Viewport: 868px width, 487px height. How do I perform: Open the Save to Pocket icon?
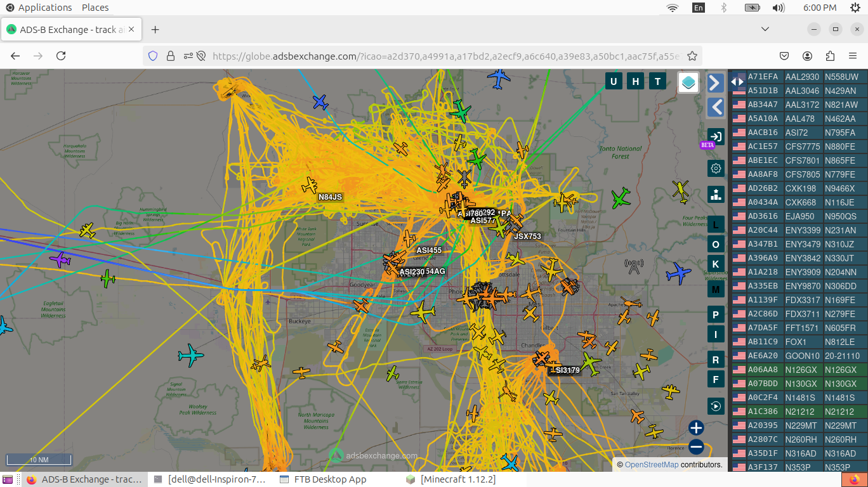[784, 56]
